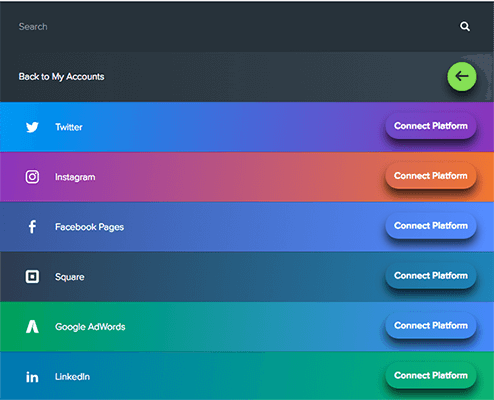Screen dimensions: 494x400
Task: Select the Facebook Pages label text
Action: coord(89,227)
